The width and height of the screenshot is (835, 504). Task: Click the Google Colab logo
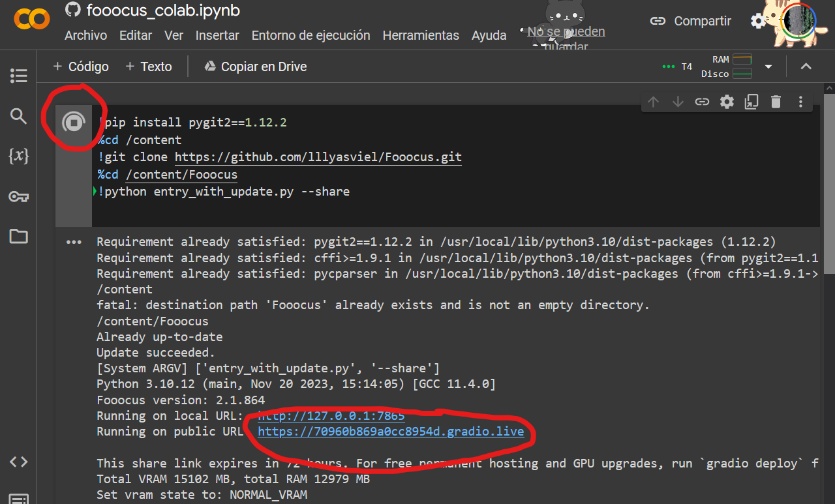click(31, 20)
